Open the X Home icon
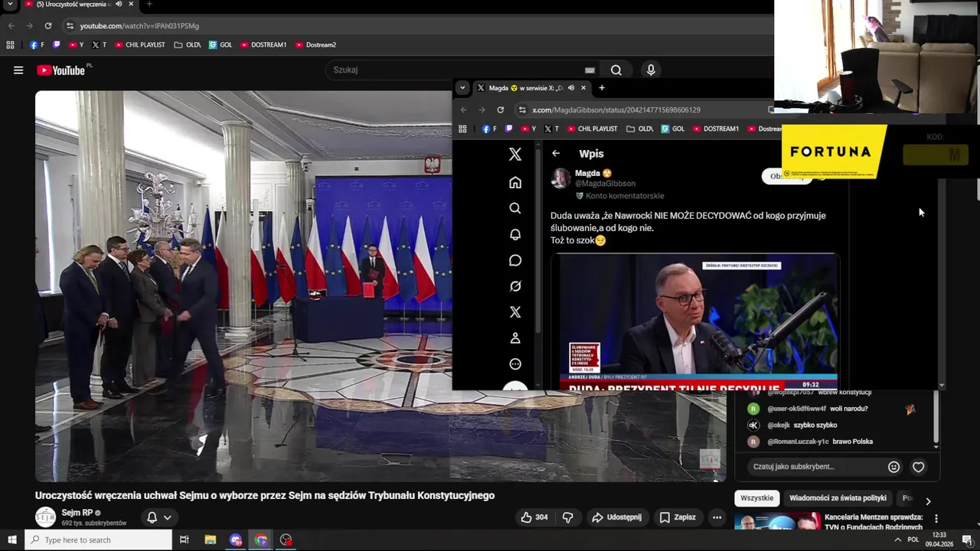The image size is (980, 551). coord(515,182)
